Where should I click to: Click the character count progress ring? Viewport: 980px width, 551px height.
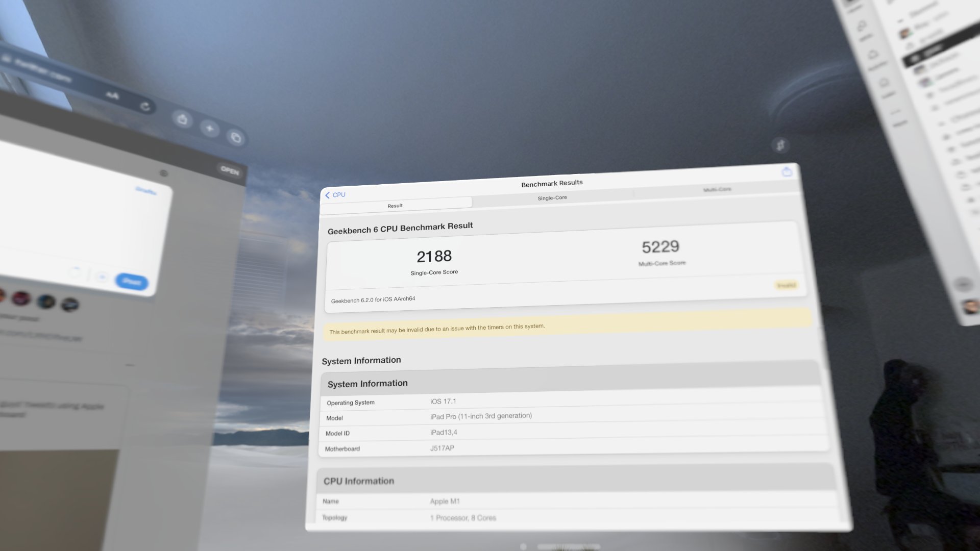click(75, 272)
